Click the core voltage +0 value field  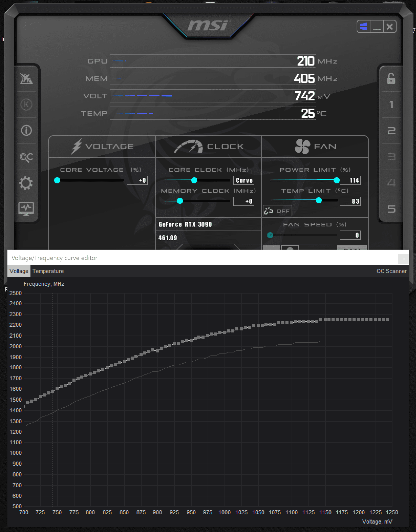click(x=137, y=180)
